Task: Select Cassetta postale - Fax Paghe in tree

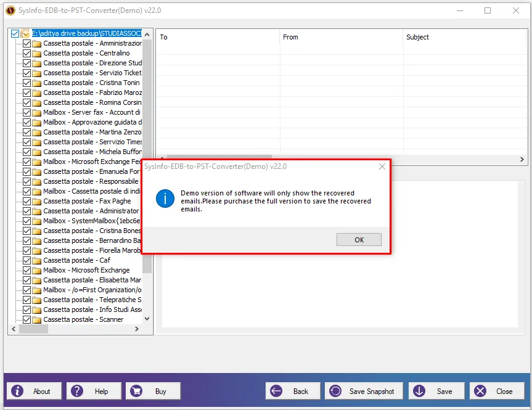Action: pos(87,201)
